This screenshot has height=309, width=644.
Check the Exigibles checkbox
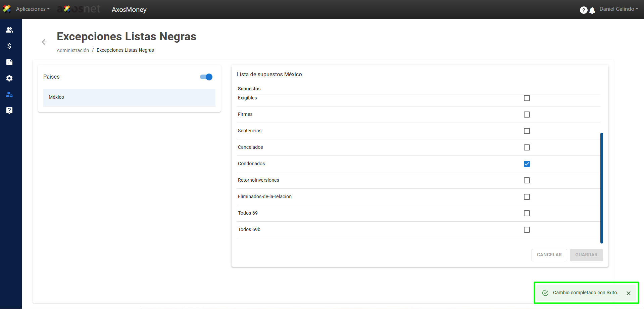pos(527,98)
